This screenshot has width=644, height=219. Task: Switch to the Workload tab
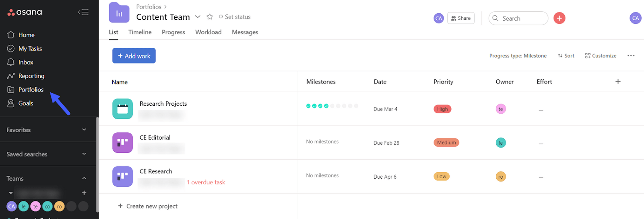pos(208,32)
